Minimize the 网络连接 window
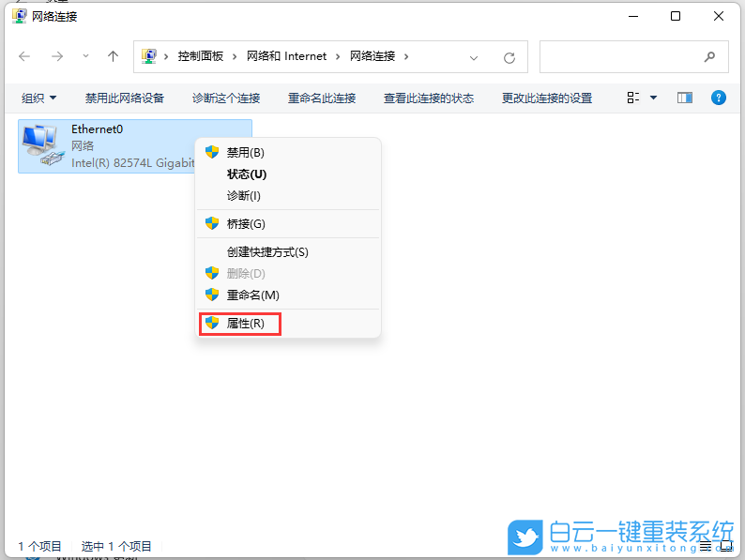745x560 pixels. click(x=632, y=16)
